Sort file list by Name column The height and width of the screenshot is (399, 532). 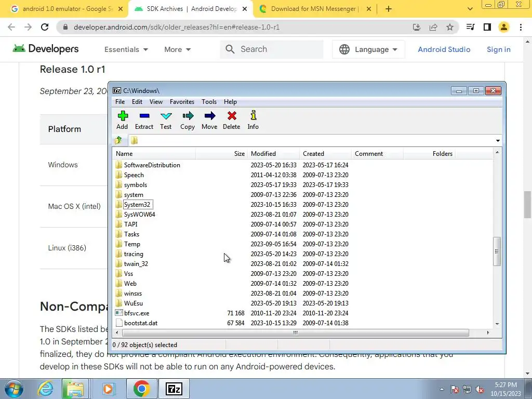[154, 154]
